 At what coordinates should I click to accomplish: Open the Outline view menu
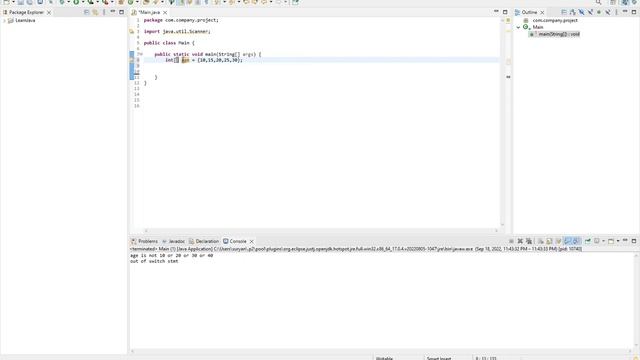click(616, 12)
